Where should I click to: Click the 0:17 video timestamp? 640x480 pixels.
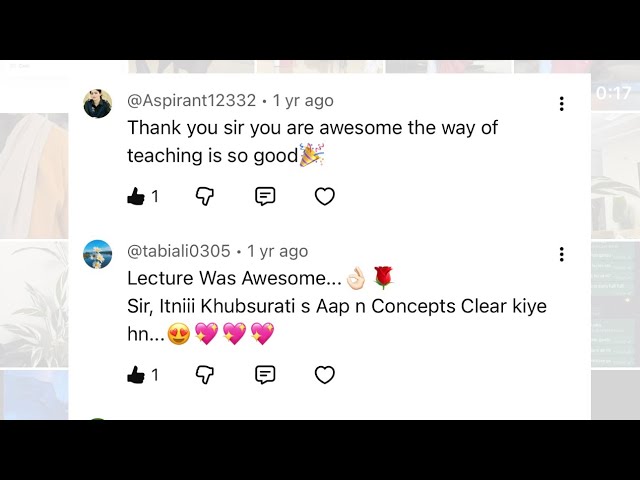pos(613,93)
